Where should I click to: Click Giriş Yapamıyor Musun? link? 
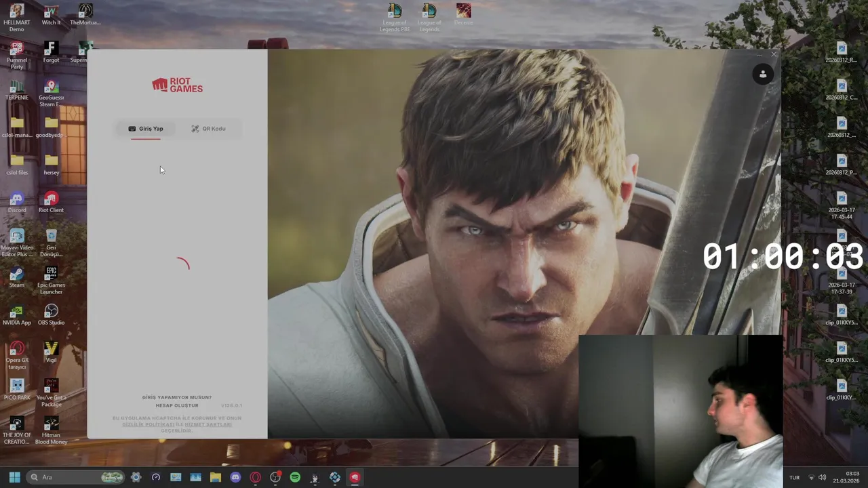(x=177, y=397)
